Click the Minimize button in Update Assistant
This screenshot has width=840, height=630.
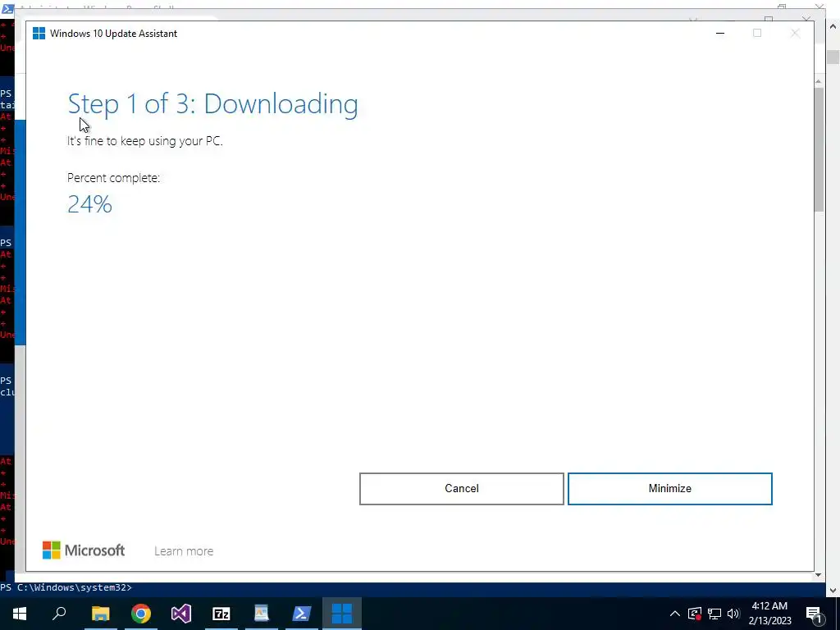coord(669,489)
